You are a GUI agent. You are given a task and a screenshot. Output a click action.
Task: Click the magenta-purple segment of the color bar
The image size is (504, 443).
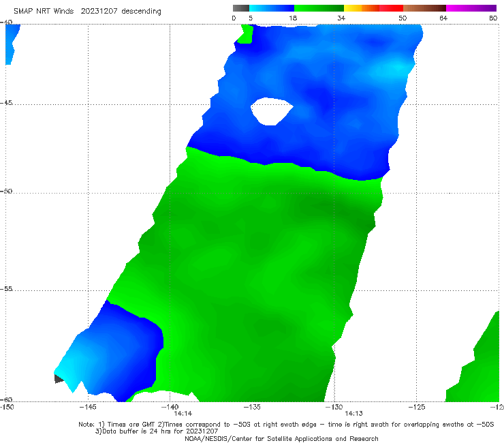pos(471,8)
